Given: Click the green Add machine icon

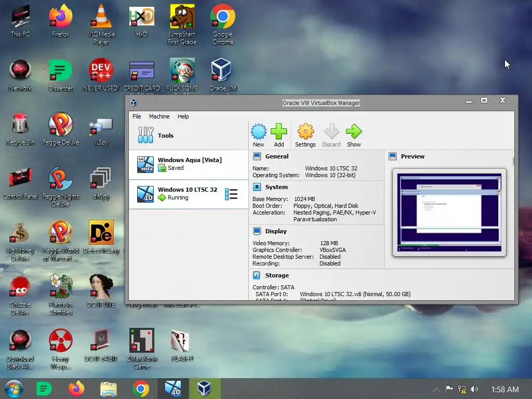Looking at the screenshot, I should 279,135.
